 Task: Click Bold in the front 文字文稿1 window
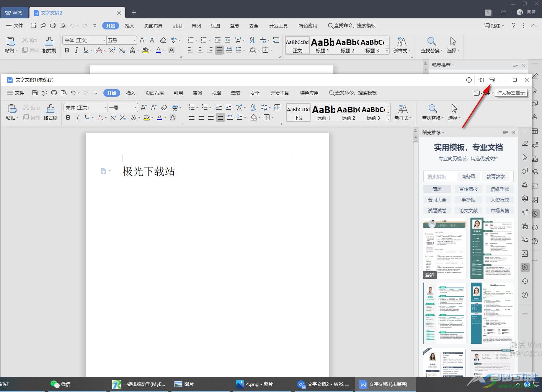(68, 118)
